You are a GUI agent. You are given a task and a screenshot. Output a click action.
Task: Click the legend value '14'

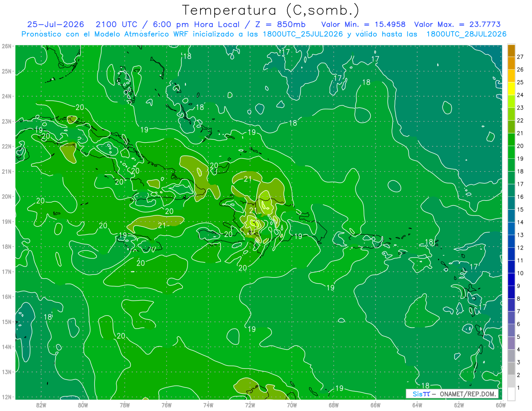point(520,222)
